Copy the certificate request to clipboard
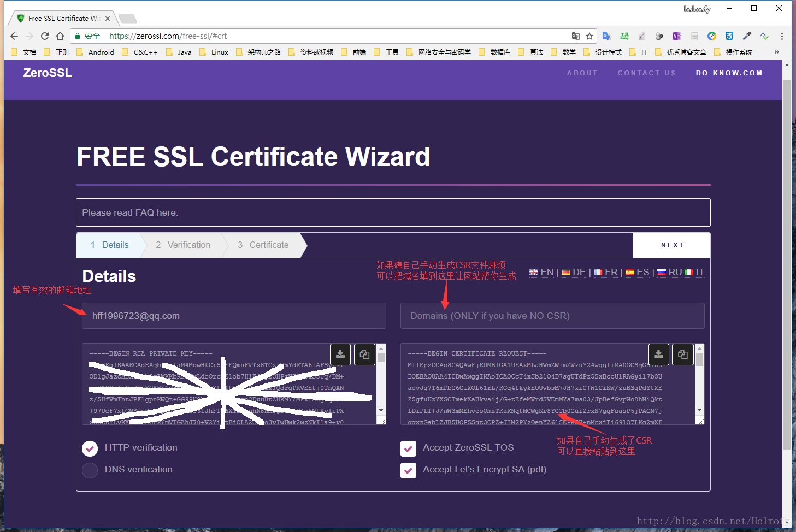This screenshot has width=796, height=532. coord(683,354)
